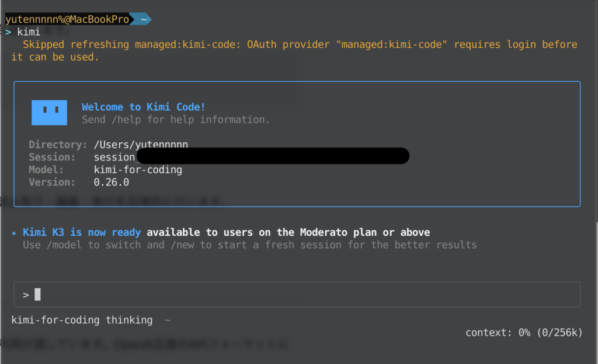This screenshot has height=364, width=598.
Task: Click the tilde after kimi-for-coding thinking
Action: (167, 320)
